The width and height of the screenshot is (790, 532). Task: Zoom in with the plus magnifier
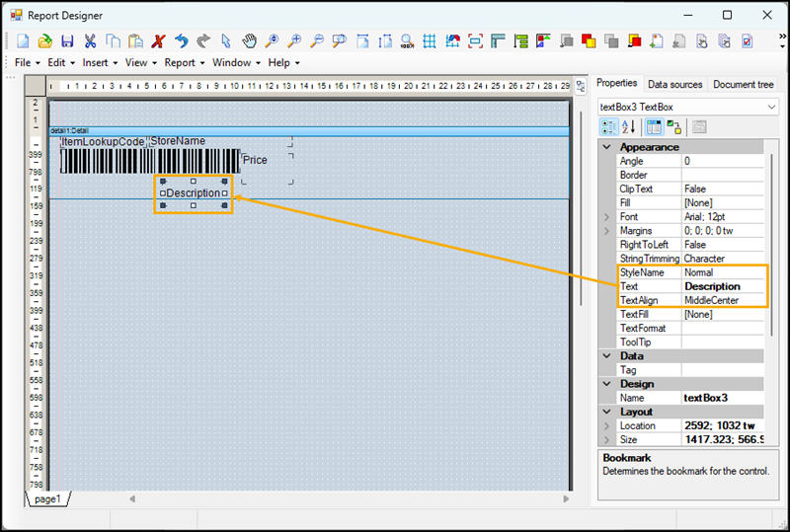[294, 40]
